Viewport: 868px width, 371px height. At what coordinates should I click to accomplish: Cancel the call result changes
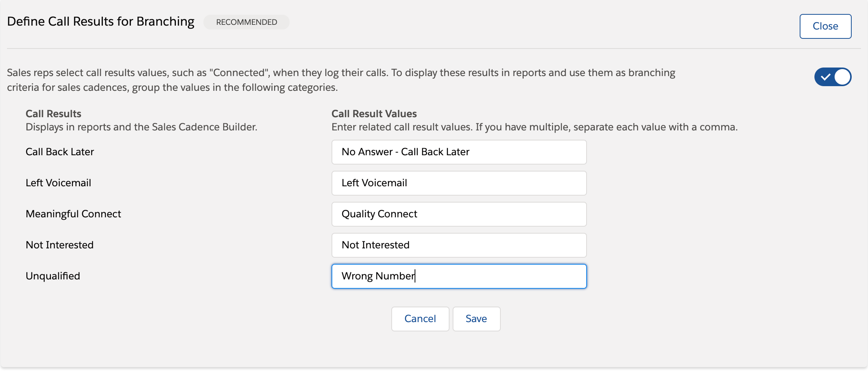coord(420,319)
